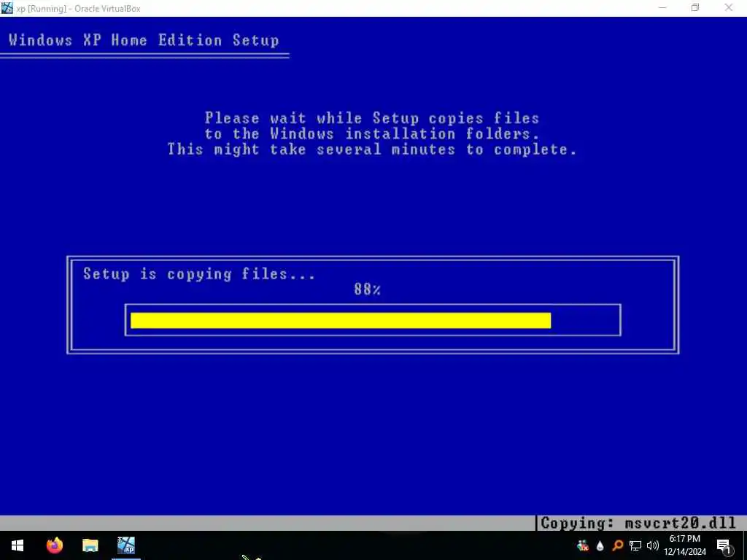Minimize the VirtualBox window

pos(662,7)
